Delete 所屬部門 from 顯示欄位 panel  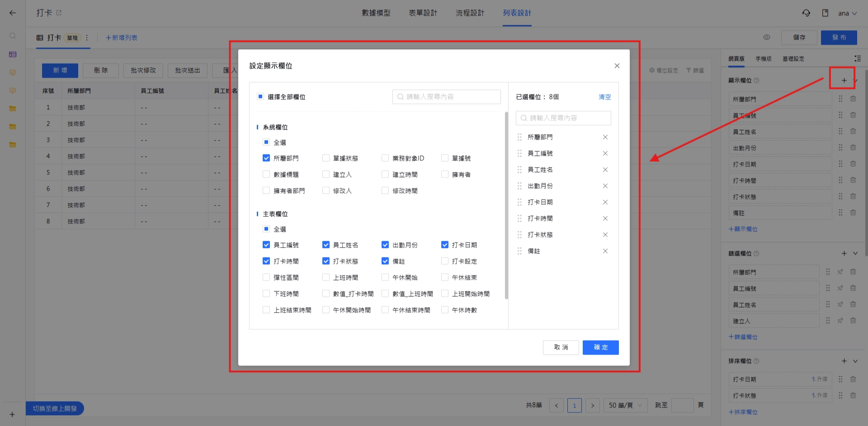tap(853, 99)
